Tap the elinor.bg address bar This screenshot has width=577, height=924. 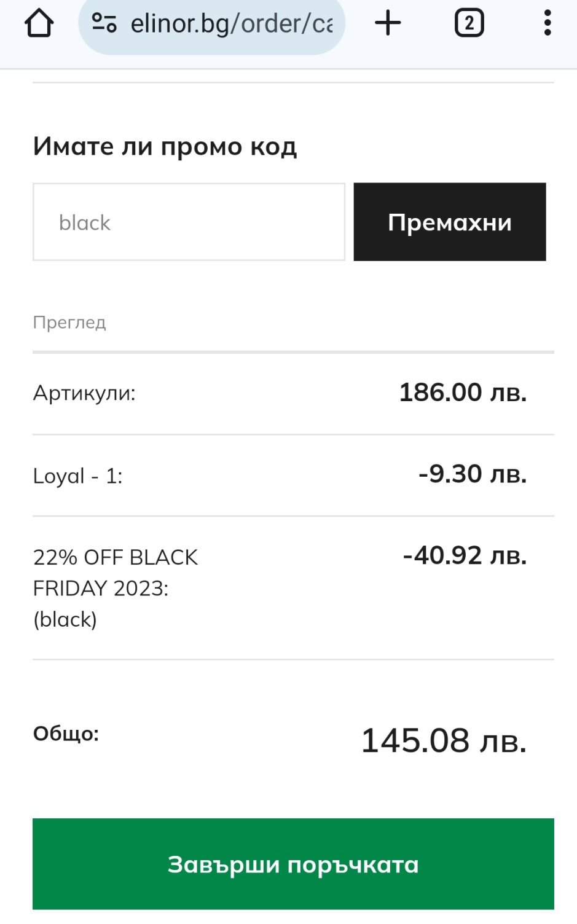tap(232, 23)
